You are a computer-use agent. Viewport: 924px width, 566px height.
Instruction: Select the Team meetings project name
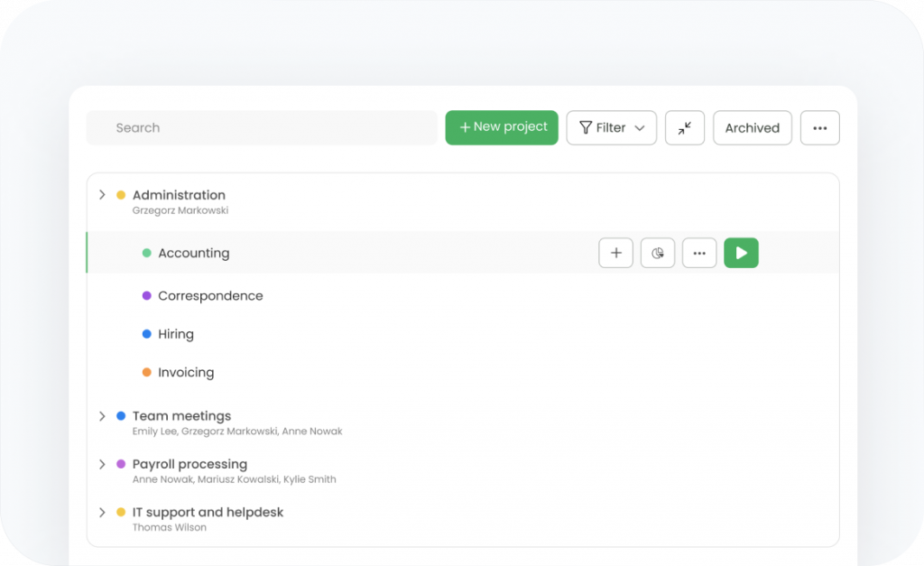pyautogui.click(x=181, y=416)
